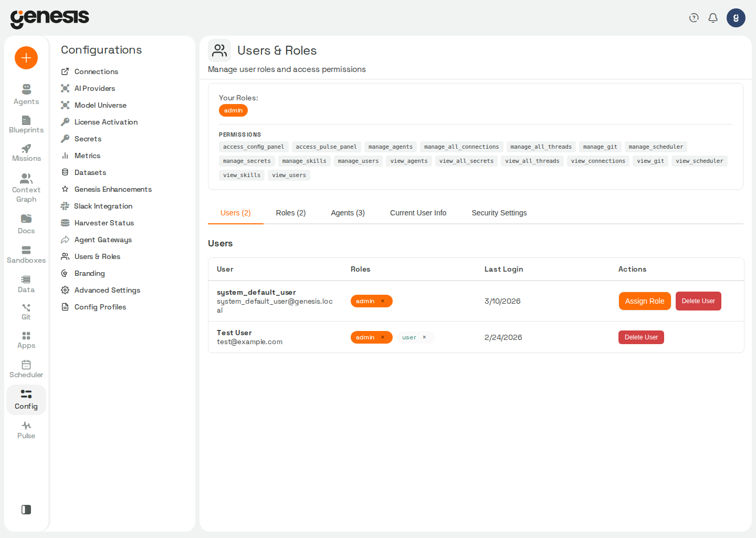Open the Security Settings tab
The height and width of the screenshot is (538, 756).
(x=499, y=213)
